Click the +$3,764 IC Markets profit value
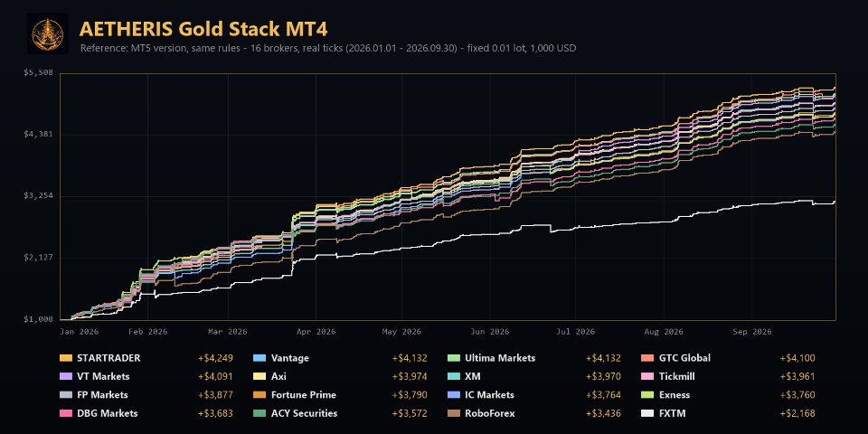Screen dimensions: 868x434 (603, 395)
